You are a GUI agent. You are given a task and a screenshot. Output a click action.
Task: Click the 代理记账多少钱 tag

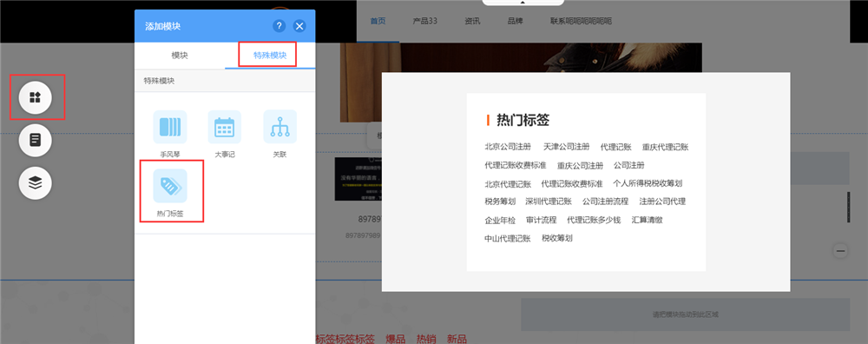coord(594,220)
